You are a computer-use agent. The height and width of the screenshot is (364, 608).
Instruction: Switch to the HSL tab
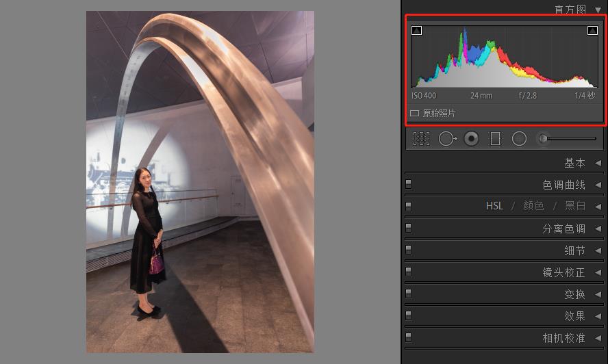(x=494, y=206)
